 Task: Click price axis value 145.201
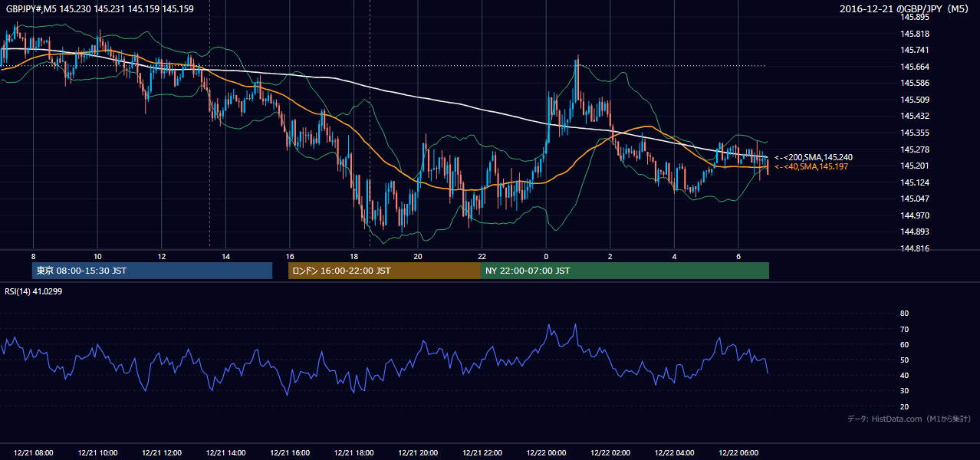pyautogui.click(x=915, y=166)
